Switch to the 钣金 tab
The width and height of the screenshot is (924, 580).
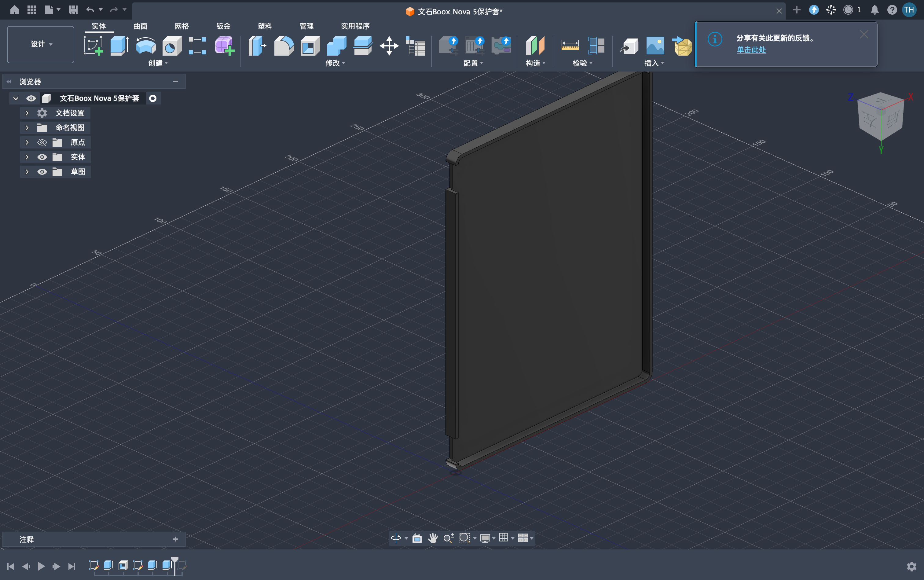pos(223,26)
